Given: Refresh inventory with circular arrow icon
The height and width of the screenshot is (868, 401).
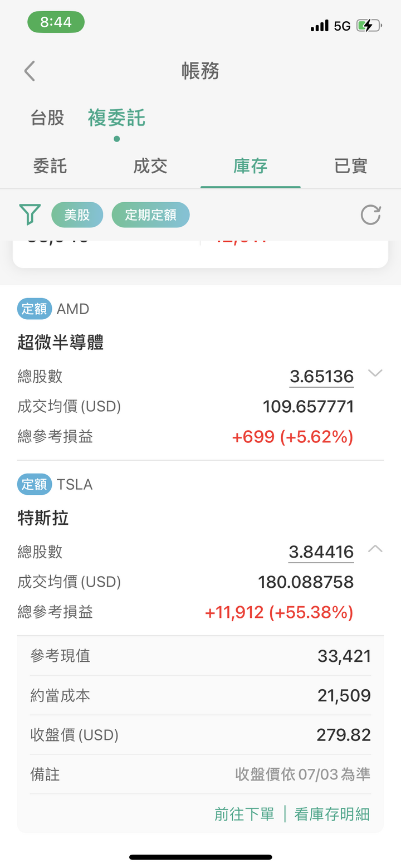Looking at the screenshot, I should [x=370, y=215].
